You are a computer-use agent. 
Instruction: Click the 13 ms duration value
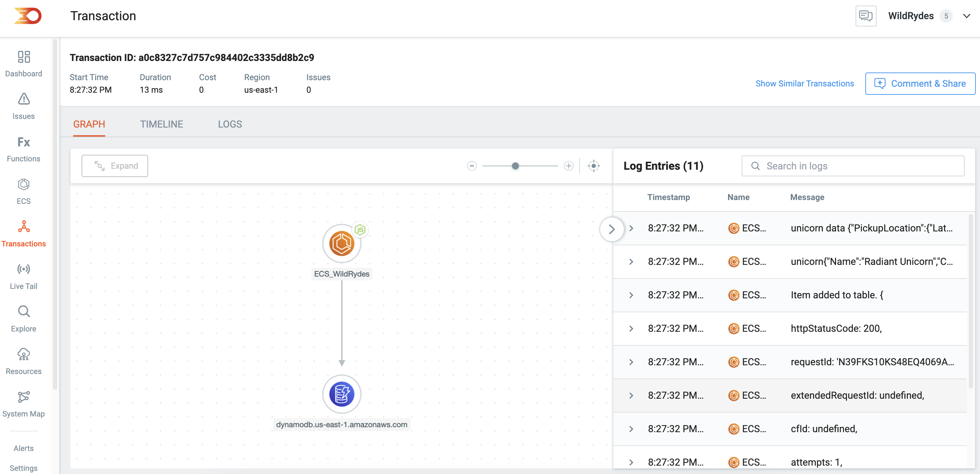click(151, 90)
